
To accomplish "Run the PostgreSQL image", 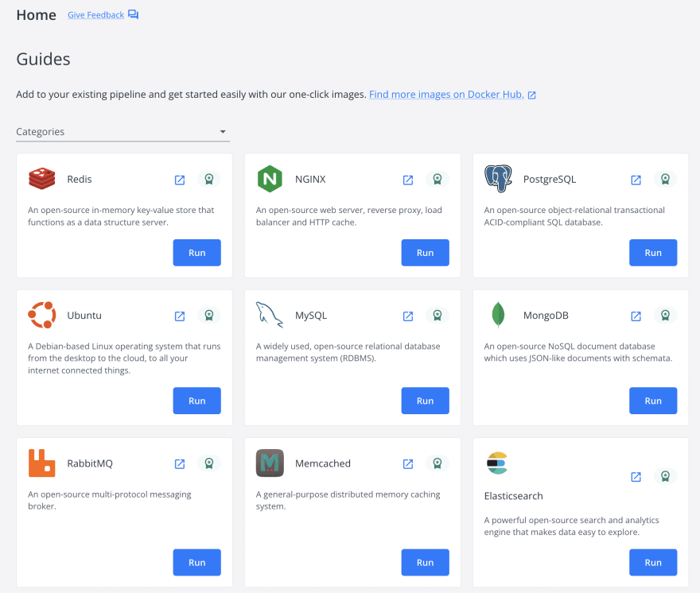I will tap(653, 253).
